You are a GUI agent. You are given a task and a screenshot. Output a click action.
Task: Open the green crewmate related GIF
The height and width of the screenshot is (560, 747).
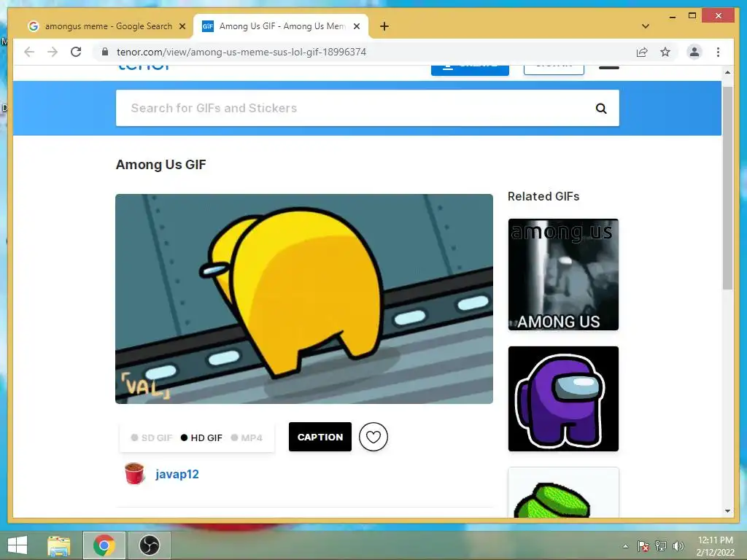563,492
